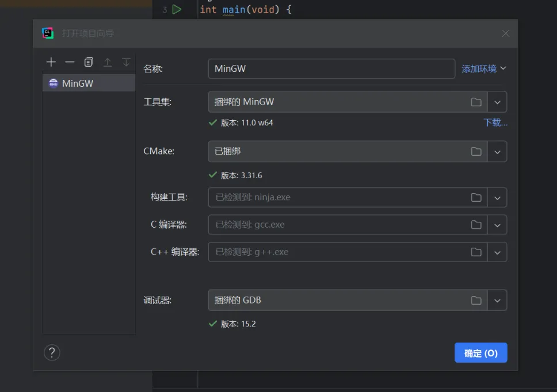Viewport: 557px width, 392px height.
Task: Focus the 名称 name field containing MinGW
Action: [331, 68]
